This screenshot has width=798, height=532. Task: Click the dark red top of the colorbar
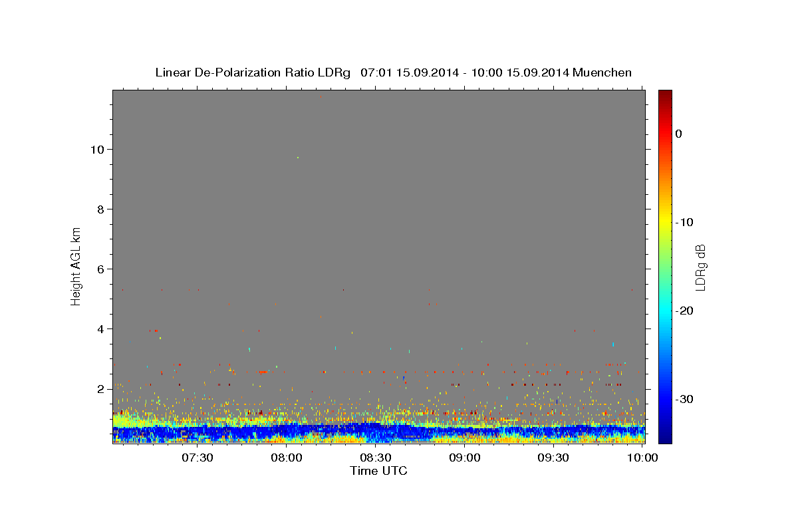click(665, 96)
